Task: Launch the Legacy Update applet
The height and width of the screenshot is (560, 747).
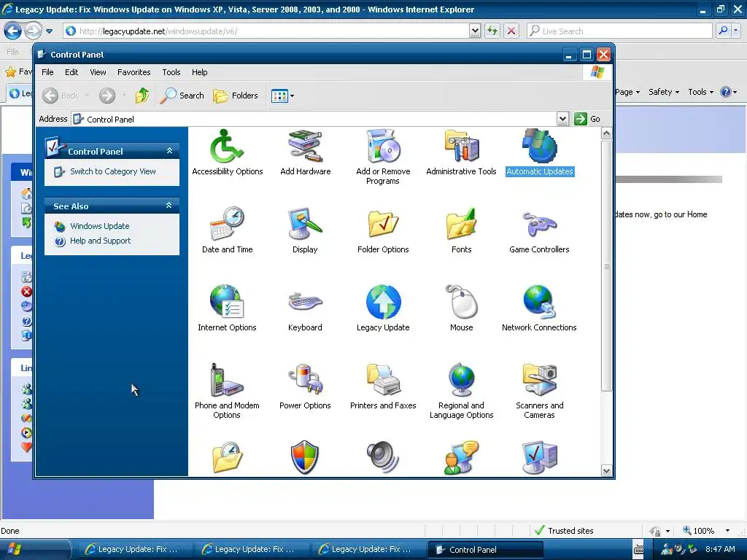Action: click(x=383, y=308)
